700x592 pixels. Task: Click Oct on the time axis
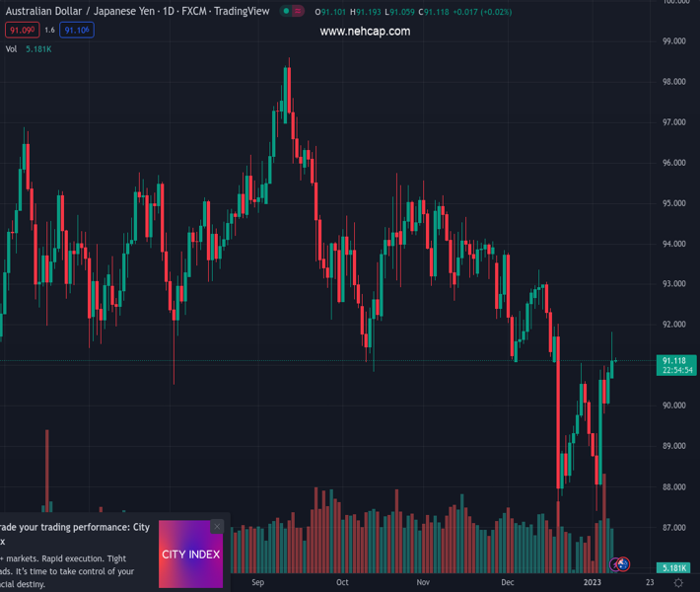pyautogui.click(x=342, y=583)
